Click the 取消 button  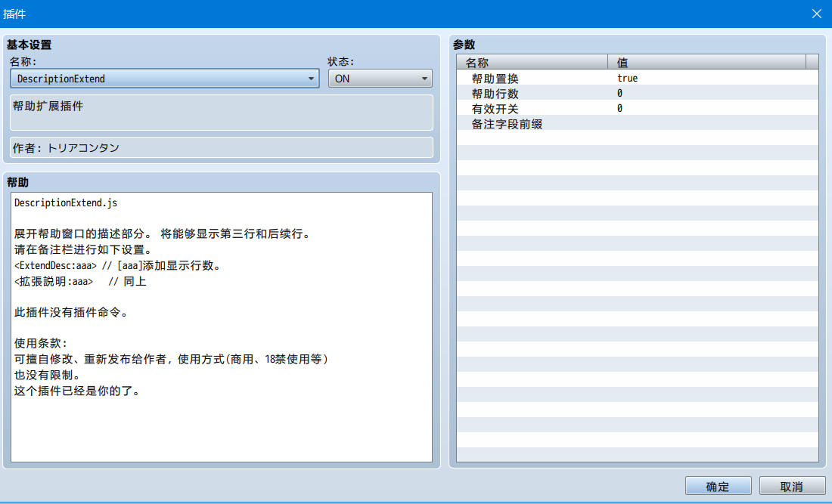[x=792, y=486]
